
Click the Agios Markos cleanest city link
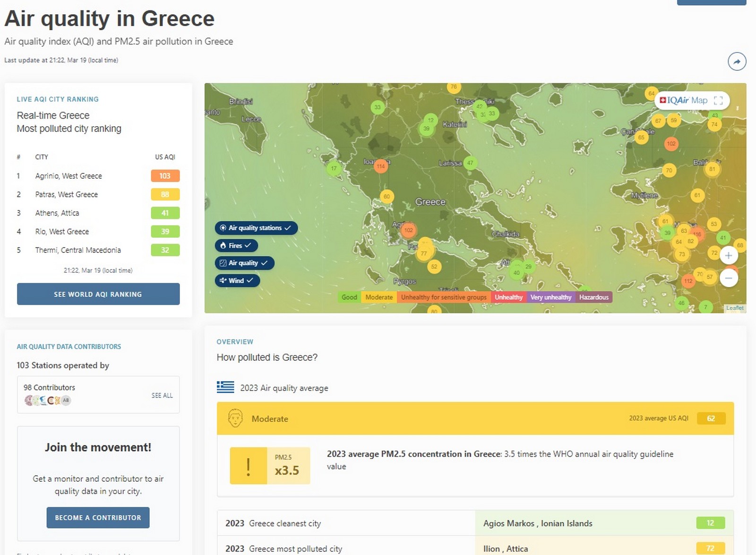point(537,523)
